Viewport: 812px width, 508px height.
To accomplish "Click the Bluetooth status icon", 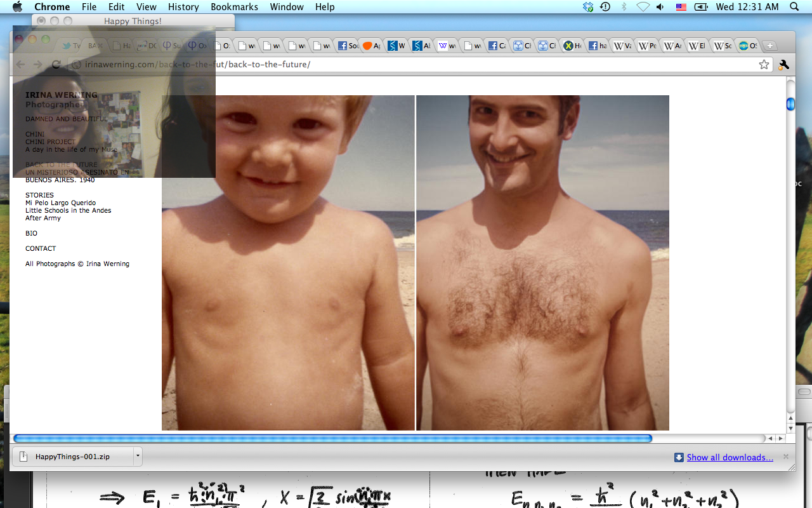I will [x=624, y=7].
